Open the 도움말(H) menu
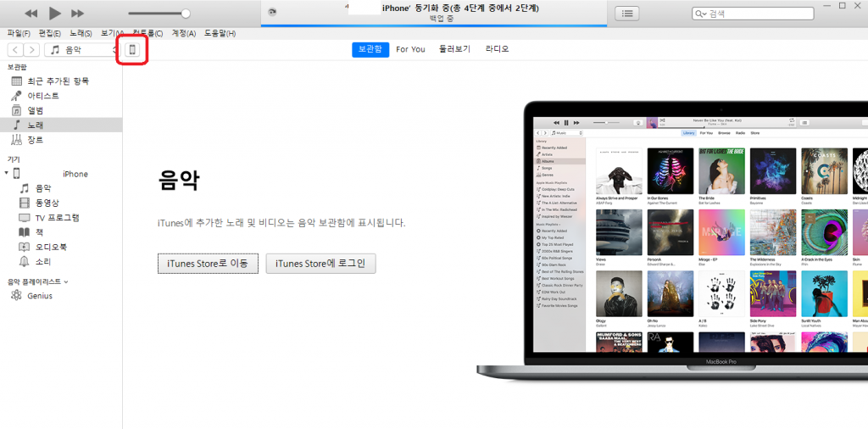 coord(220,34)
